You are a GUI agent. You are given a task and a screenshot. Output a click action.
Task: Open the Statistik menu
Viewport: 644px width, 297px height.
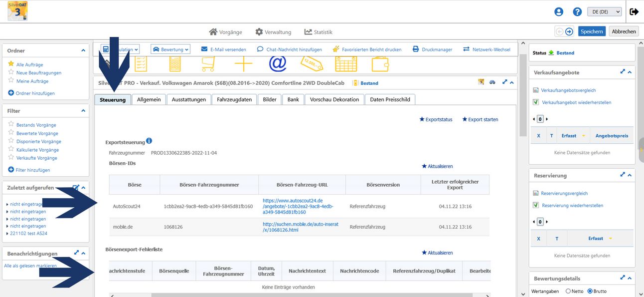point(318,32)
